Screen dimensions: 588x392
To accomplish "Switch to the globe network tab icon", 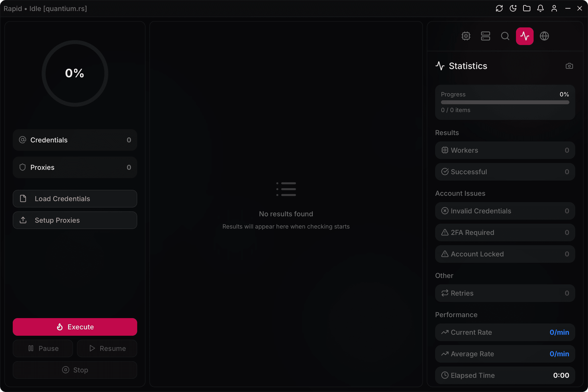I will click(x=544, y=36).
